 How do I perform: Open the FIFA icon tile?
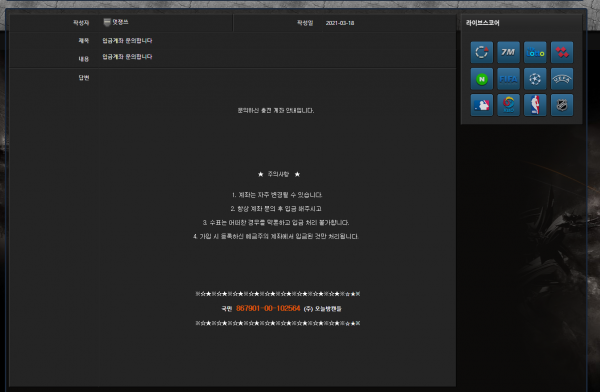(x=508, y=79)
